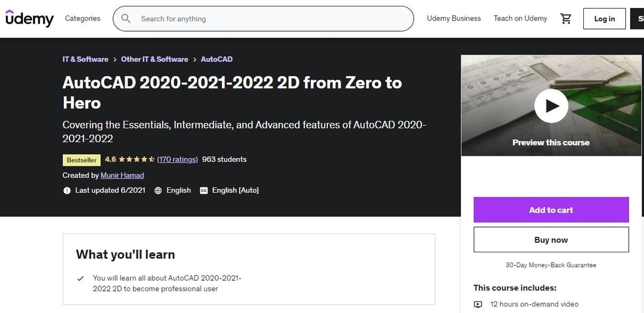The image size is (644, 313).
Task: Click the course subtitle description
Action: coord(244,132)
